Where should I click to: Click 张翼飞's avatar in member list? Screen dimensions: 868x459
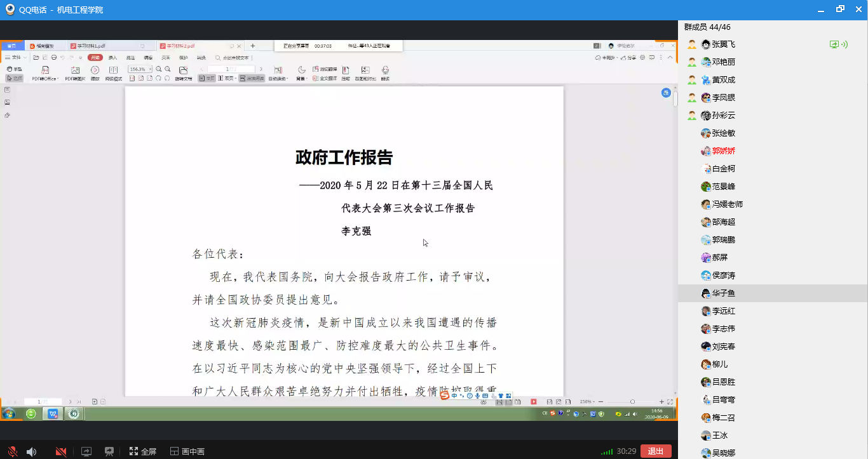705,44
